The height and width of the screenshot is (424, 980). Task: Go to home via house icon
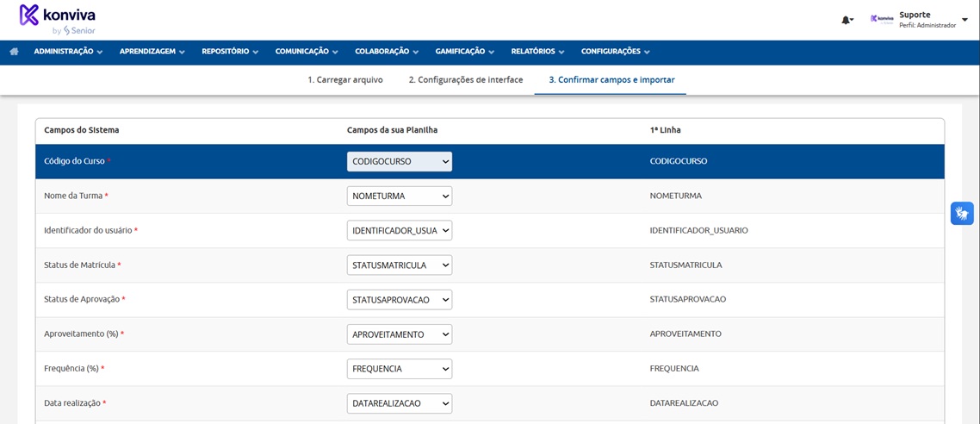(14, 52)
